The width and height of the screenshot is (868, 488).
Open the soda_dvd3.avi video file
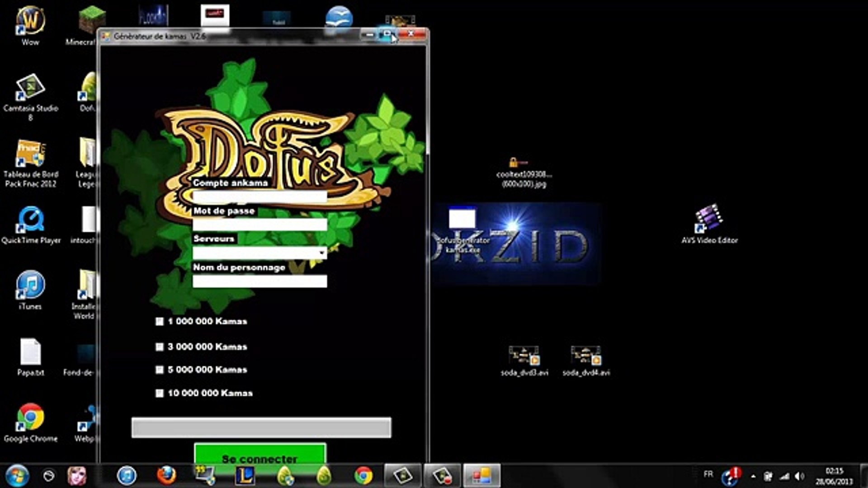[524, 361]
